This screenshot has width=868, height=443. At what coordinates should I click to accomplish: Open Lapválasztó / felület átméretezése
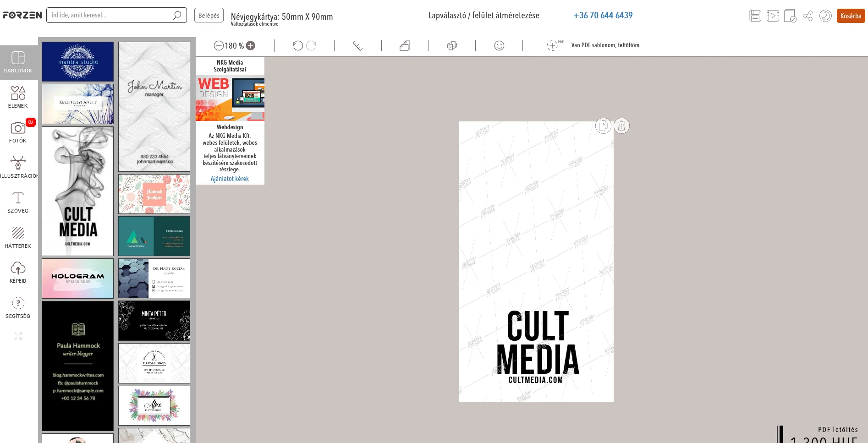coord(483,15)
